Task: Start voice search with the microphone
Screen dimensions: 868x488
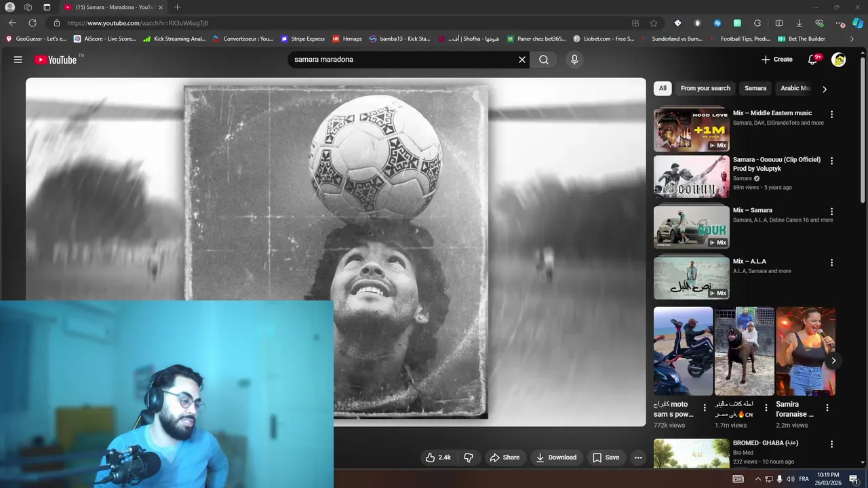Action: point(574,60)
